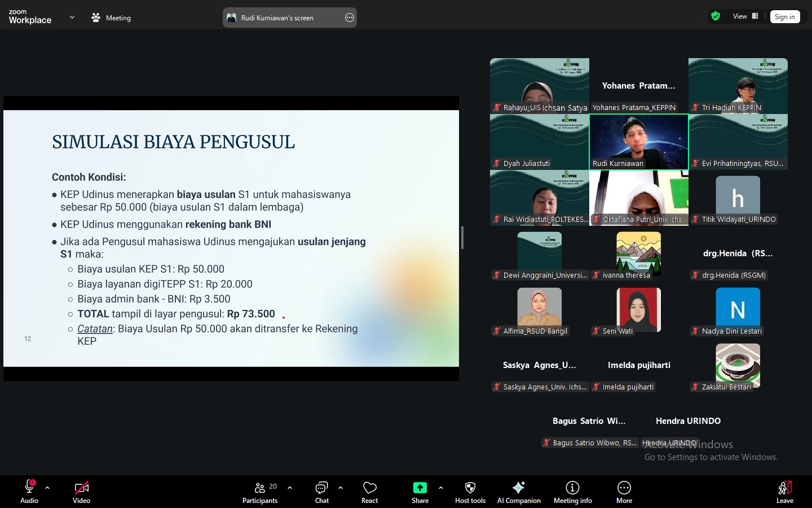This screenshot has height=508, width=812.
Task: Expand the Zoom Workplace dropdown chevron
Action: (x=72, y=17)
